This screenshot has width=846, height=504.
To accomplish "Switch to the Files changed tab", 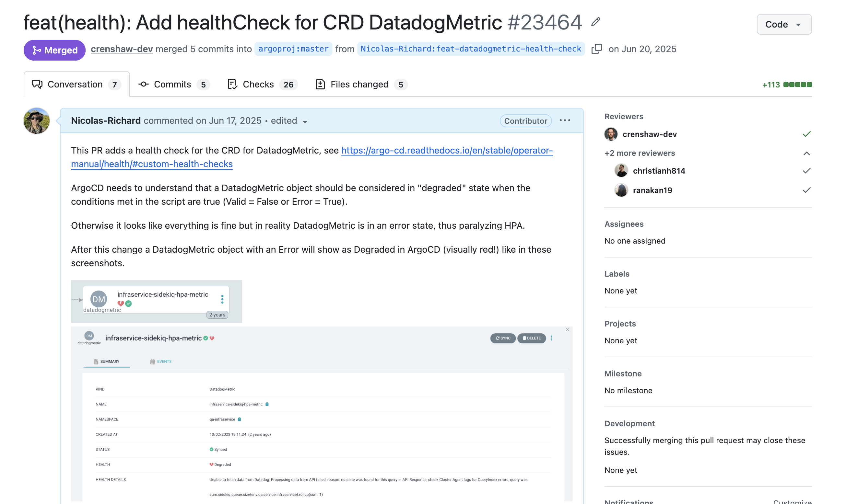I will [361, 84].
